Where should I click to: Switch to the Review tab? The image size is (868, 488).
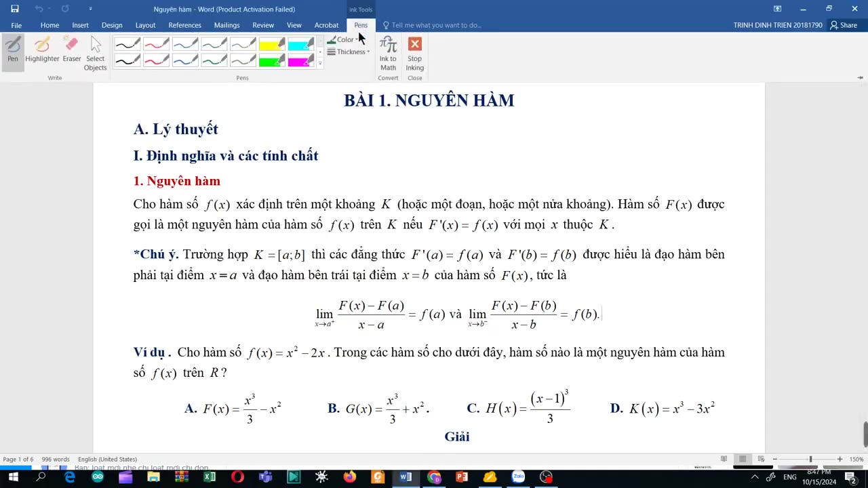coord(263,25)
